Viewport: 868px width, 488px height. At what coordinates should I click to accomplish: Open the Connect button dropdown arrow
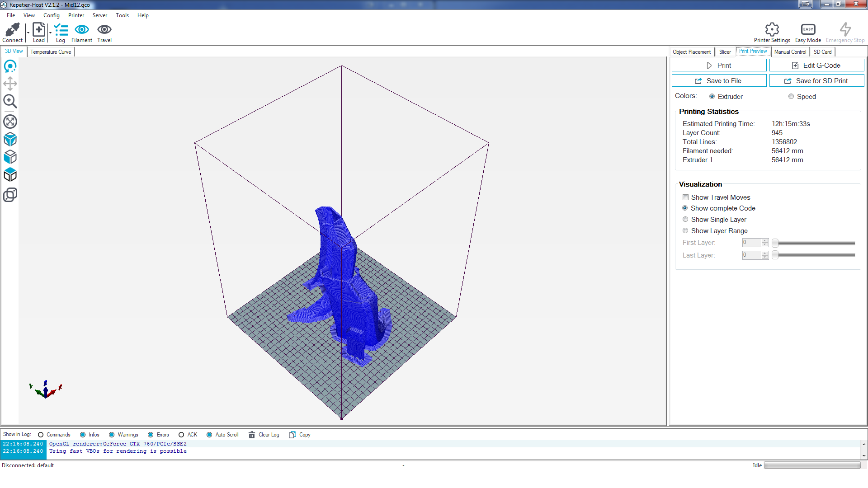click(28, 33)
